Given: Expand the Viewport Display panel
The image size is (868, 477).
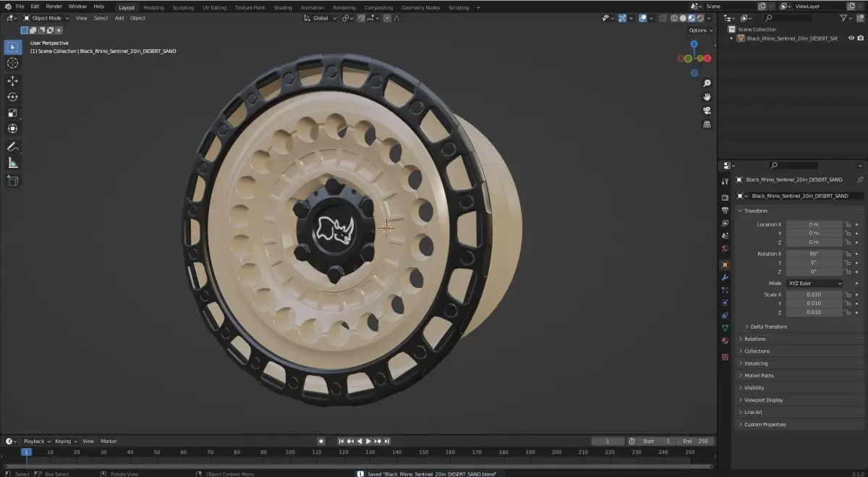Looking at the screenshot, I should [764, 400].
